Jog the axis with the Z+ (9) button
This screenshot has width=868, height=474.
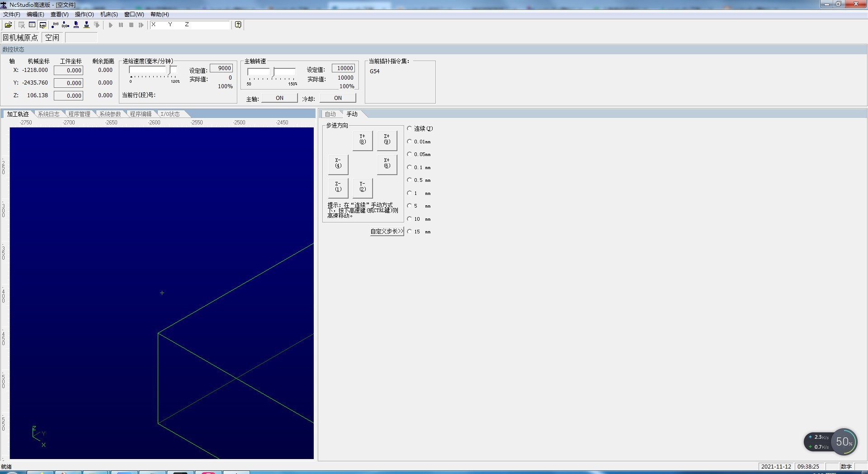(387, 141)
